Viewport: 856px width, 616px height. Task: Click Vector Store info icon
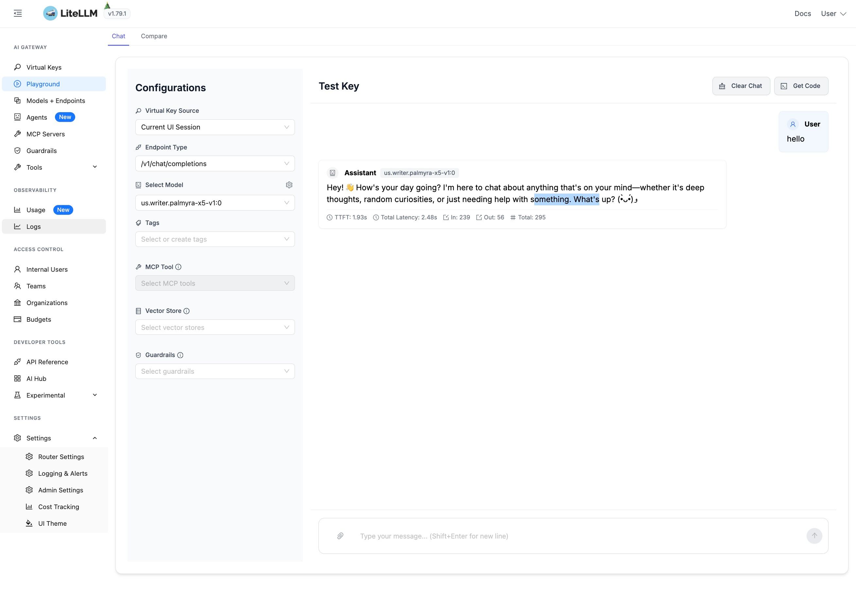click(186, 311)
